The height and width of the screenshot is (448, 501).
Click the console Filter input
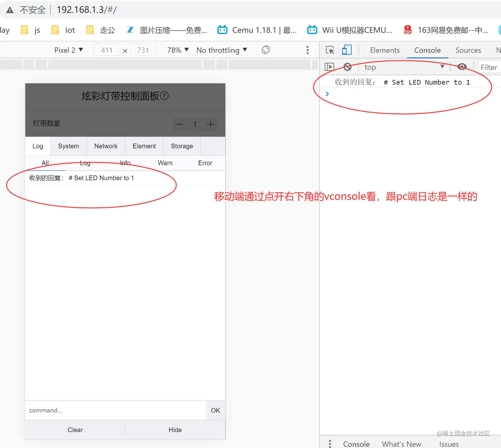point(489,67)
